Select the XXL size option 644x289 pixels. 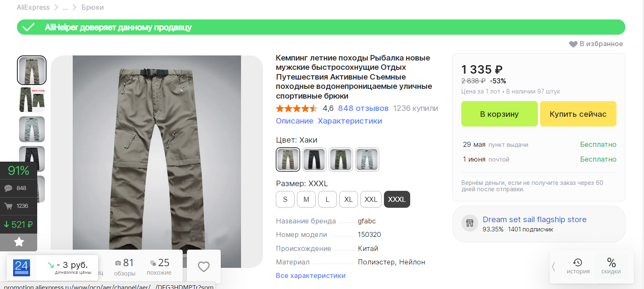[371, 199]
